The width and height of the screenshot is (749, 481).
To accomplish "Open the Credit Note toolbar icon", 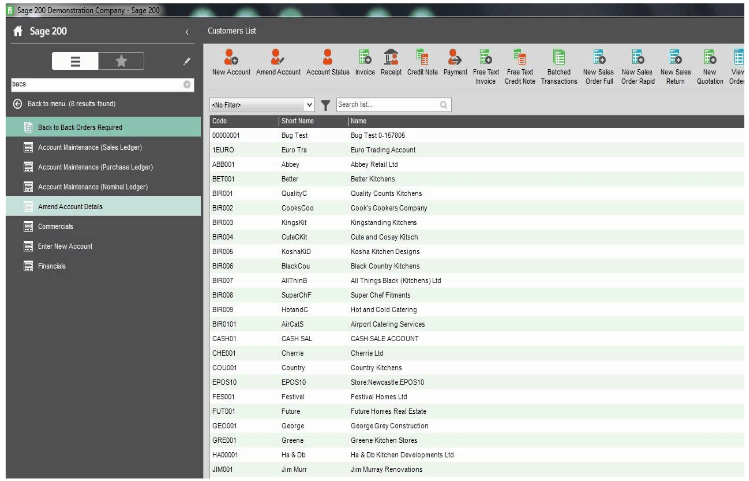I will [422, 63].
